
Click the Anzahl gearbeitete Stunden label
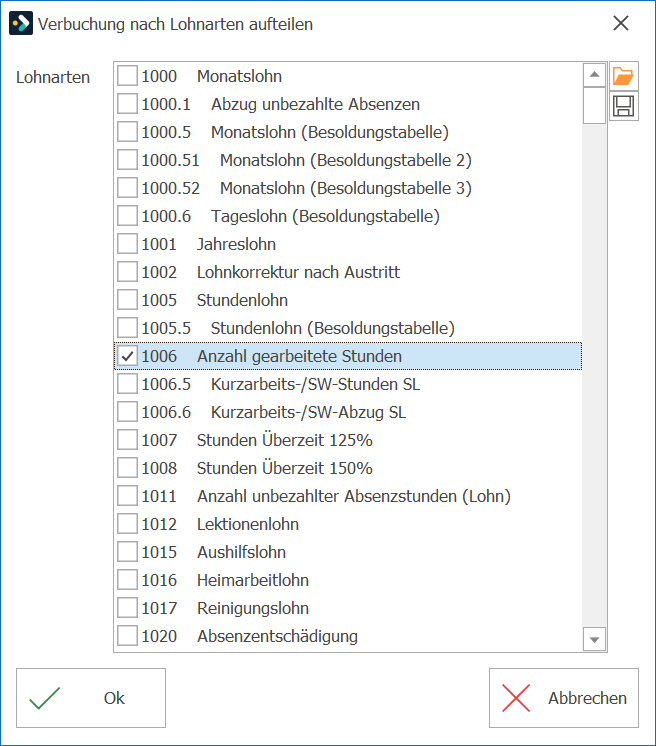coord(300,356)
